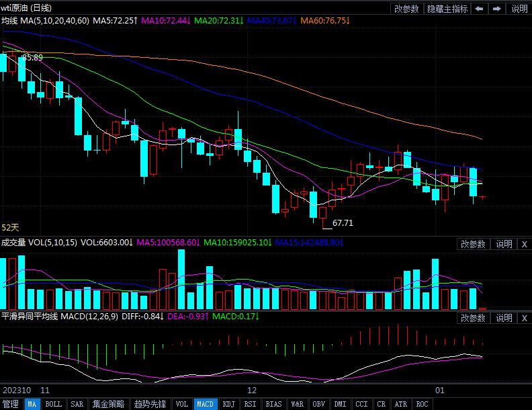Select the 集金策略 tab
Screen dimensions: 532x410
(108, 404)
